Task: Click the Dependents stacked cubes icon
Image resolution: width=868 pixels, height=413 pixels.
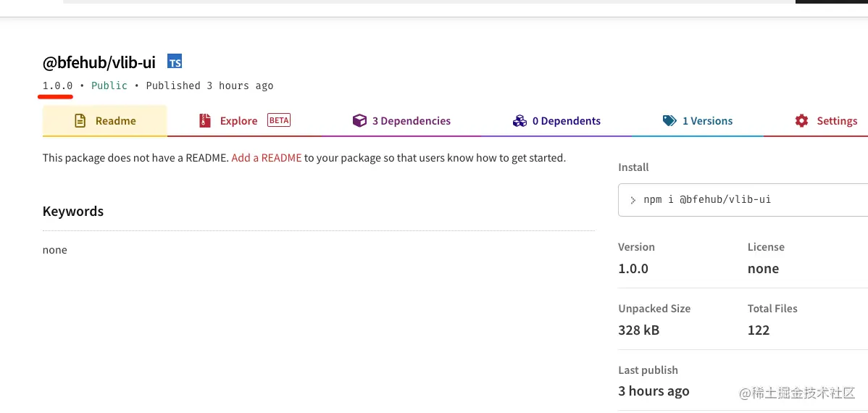Action: click(519, 121)
